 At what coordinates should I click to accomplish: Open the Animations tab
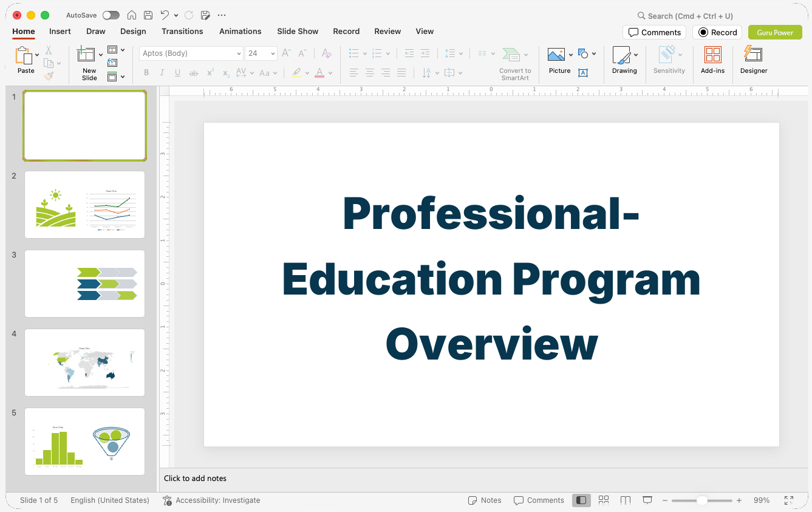(241, 31)
